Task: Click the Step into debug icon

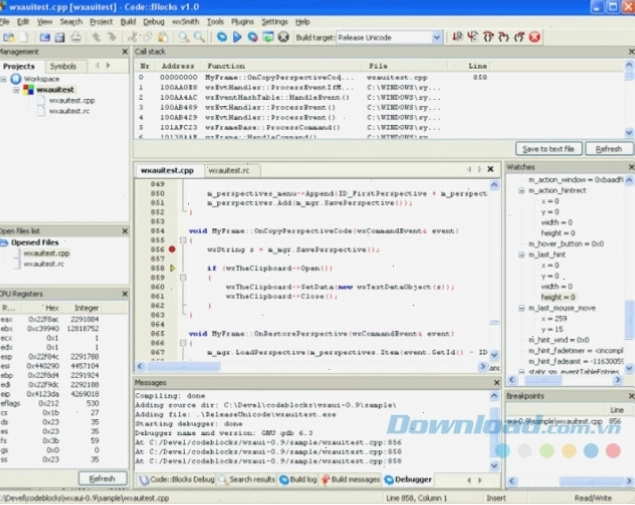Action: coord(503,37)
